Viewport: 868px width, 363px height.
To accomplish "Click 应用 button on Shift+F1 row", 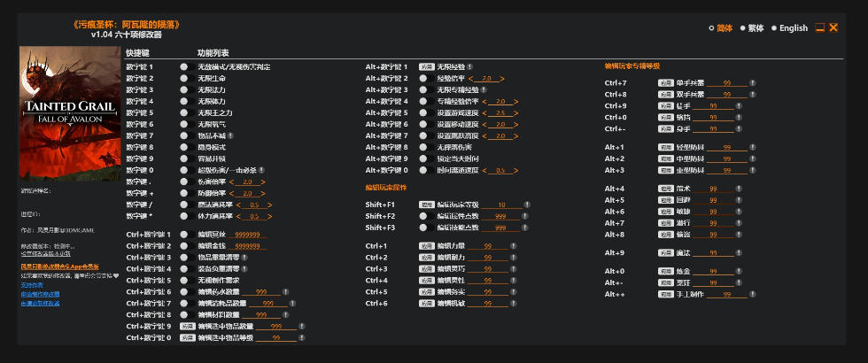I will point(426,205).
